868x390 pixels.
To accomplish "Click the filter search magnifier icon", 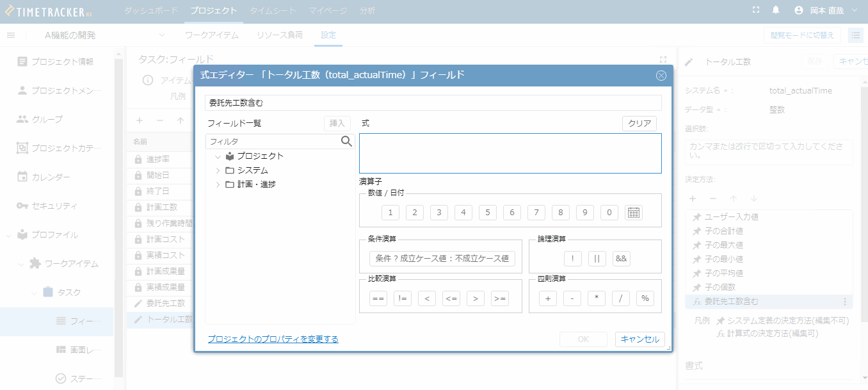I will (346, 142).
